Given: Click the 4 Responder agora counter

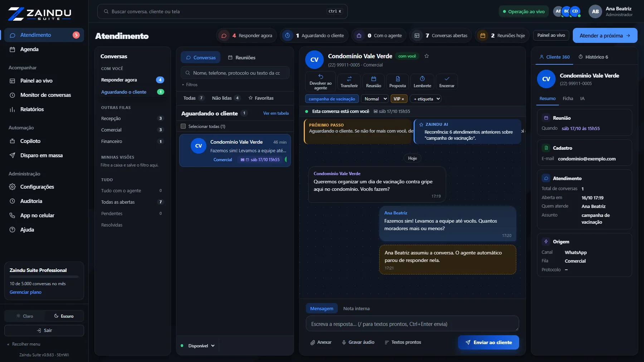Looking at the screenshot, I should point(247,35).
